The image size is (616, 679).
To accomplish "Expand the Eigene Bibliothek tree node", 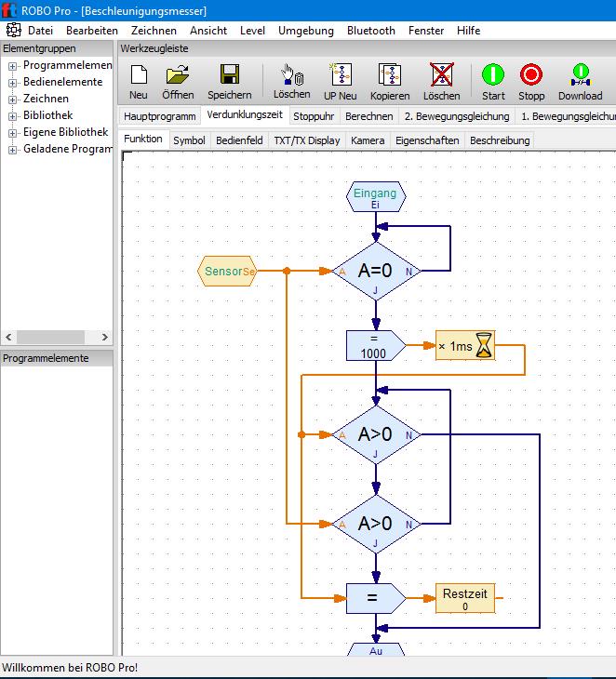I will (x=13, y=133).
